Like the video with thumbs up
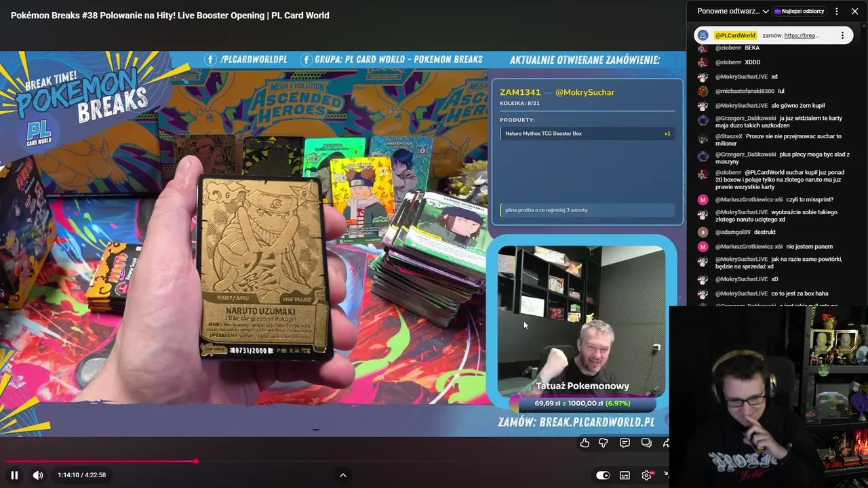The width and height of the screenshot is (868, 488). [x=585, y=443]
